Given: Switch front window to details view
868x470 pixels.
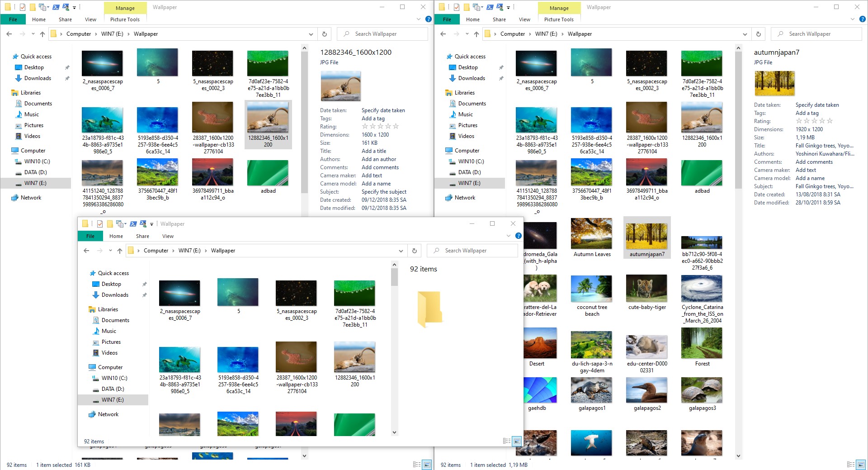Looking at the screenshot, I should coord(507,441).
